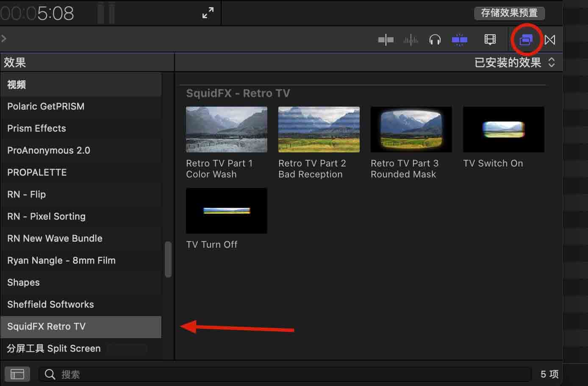Click the 存储效果预置 button
Screen dimensions: 588x386
[509, 13]
